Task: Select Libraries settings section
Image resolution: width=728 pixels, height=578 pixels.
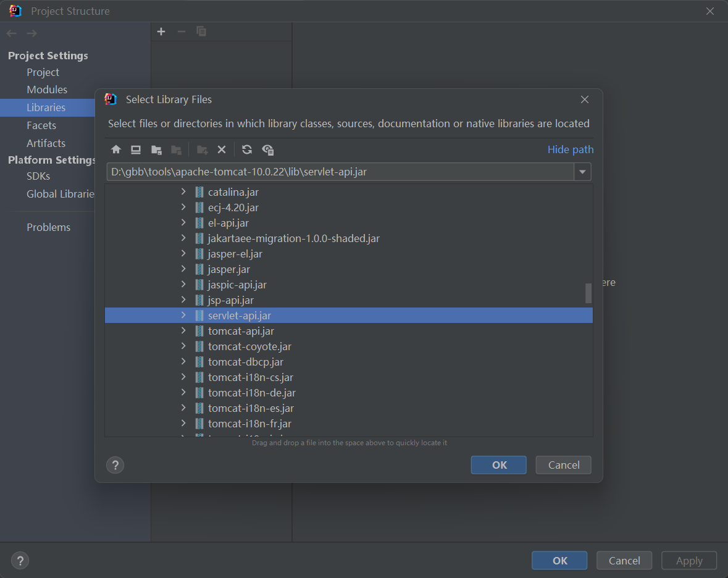Action: point(48,107)
